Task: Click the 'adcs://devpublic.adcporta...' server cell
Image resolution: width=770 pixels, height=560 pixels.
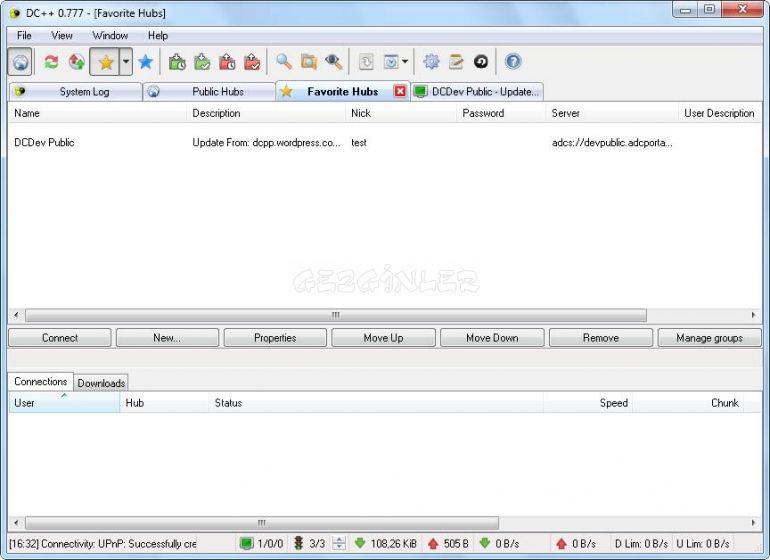Action: [612, 142]
